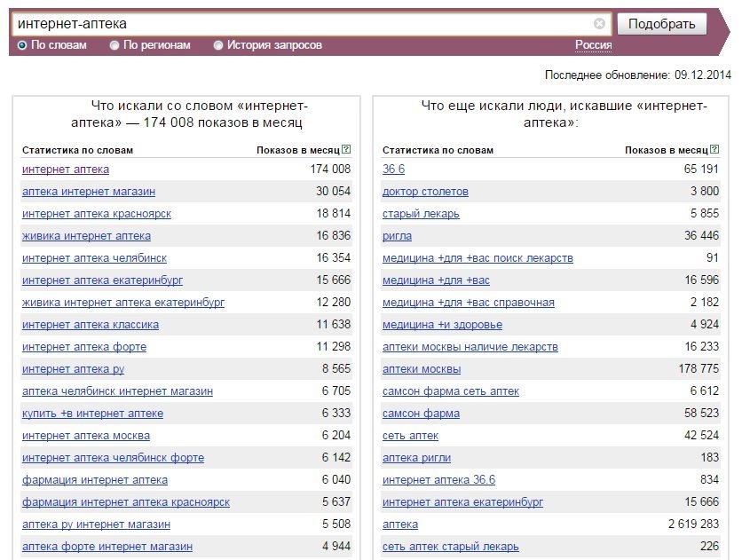Open the "интернет аптека 36.6" link
Screen dimensions: 742x560
[x=438, y=480]
